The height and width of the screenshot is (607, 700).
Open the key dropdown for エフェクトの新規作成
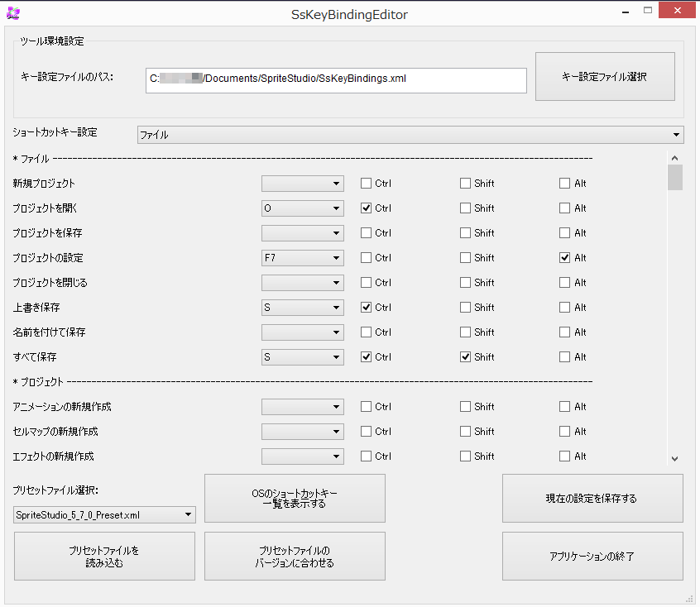[x=303, y=456]
